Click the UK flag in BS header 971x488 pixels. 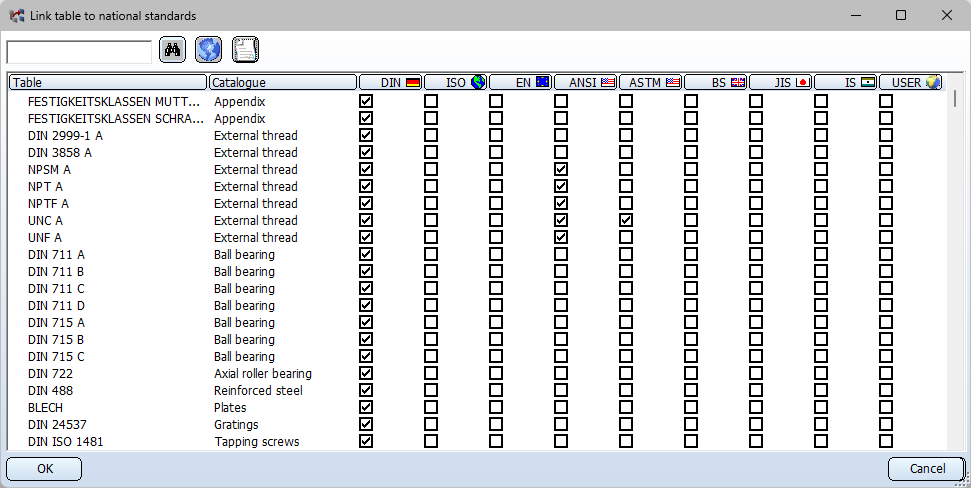[x=738, y=82]
